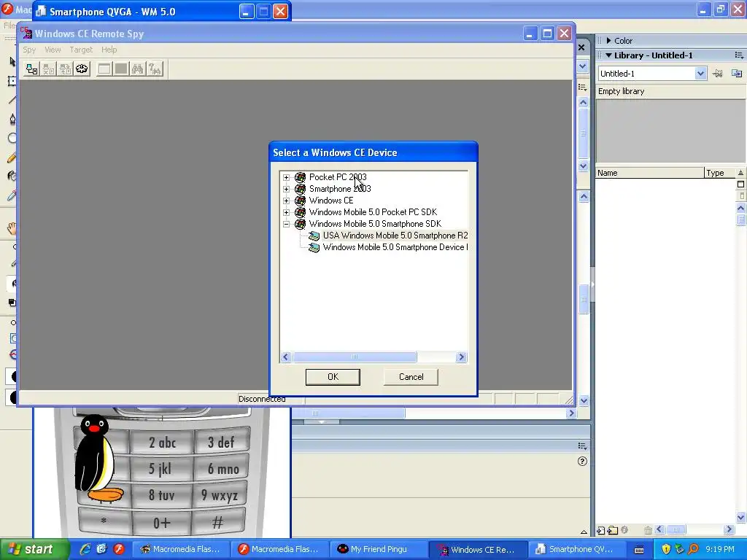Image resolution: width=747 pixels, height=560 pixels.
Task: Click OK in Select a Windows CE Device
Action: (333, 377)
